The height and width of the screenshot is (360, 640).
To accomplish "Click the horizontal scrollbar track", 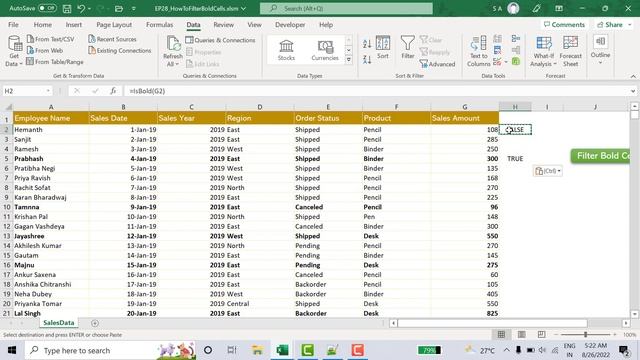I will (493, 323).
